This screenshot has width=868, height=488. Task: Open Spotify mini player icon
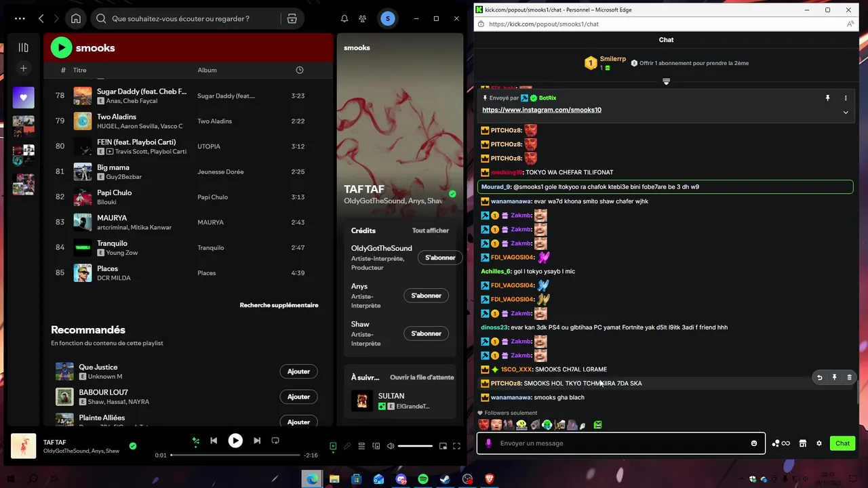(x=443, y=446)
